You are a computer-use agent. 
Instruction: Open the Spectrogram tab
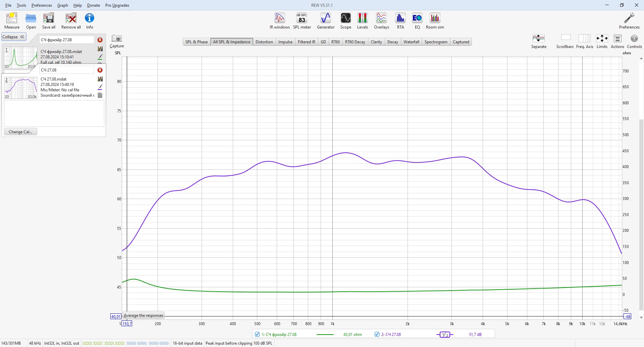click(436, 42)
